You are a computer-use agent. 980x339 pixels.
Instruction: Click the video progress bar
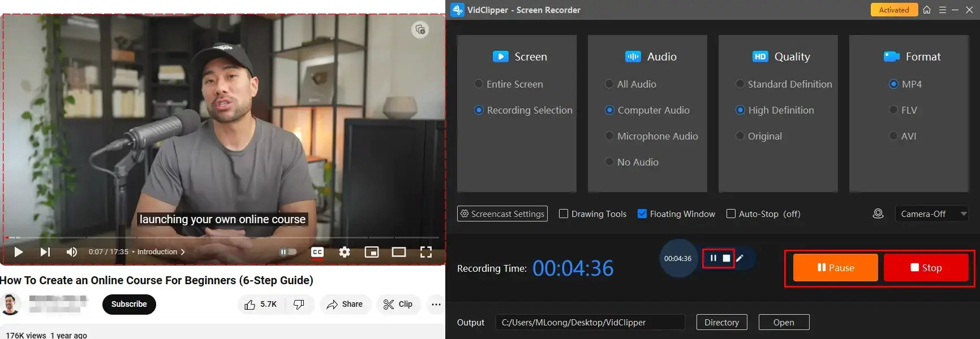222,237
